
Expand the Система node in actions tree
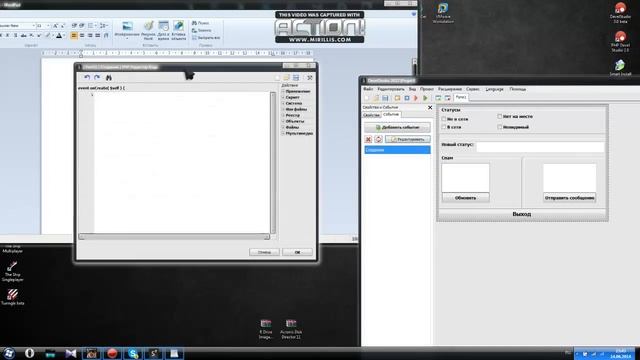click(283, 103)
